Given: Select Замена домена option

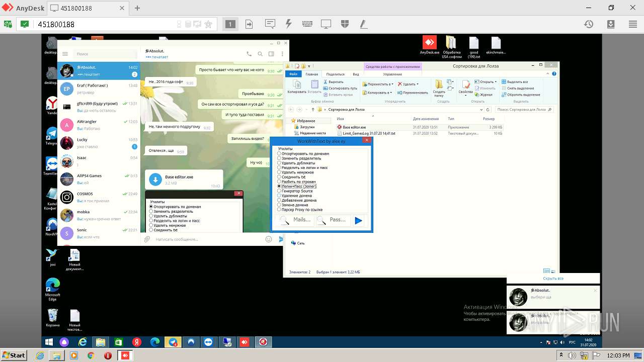Looking at the screenshot, I should [293, 205].
